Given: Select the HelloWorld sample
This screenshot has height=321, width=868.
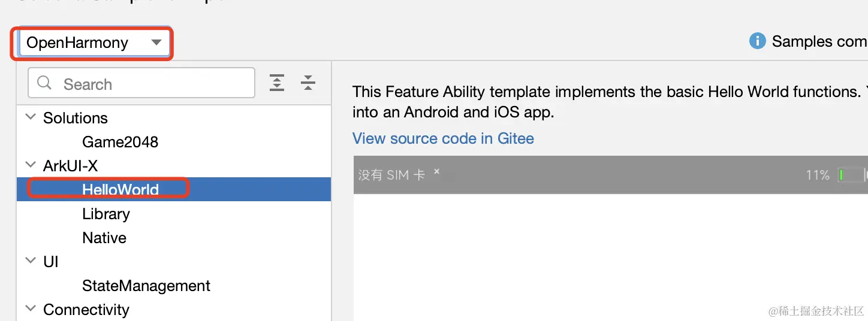Looking at the screenshot, I should pos(120,190).
